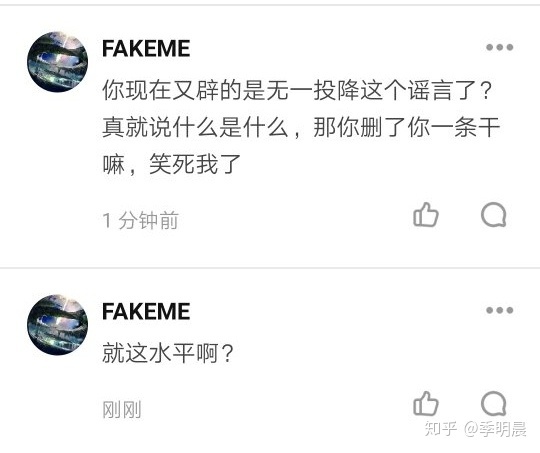Like the "就这水平啊？" comment
The image size is (540, 453).
[426, 403]
